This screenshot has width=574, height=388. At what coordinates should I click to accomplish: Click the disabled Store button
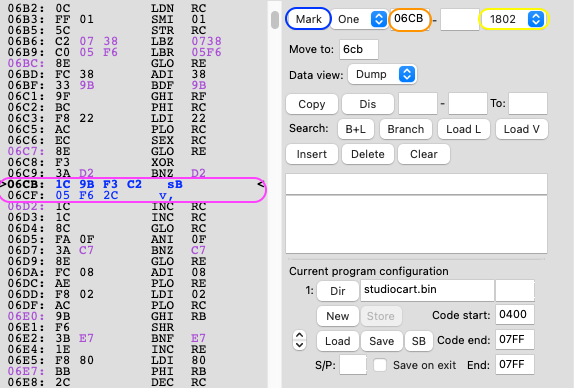click(381, 316)
